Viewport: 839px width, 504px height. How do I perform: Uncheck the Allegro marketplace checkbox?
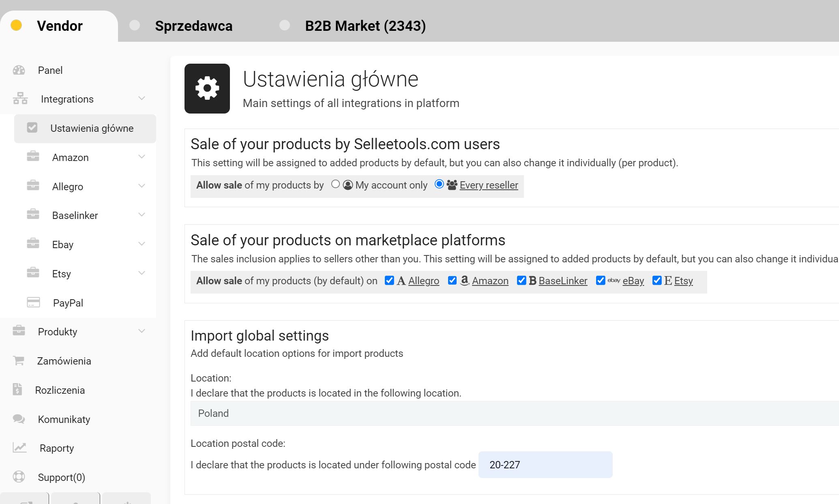[x=389, y=281]
